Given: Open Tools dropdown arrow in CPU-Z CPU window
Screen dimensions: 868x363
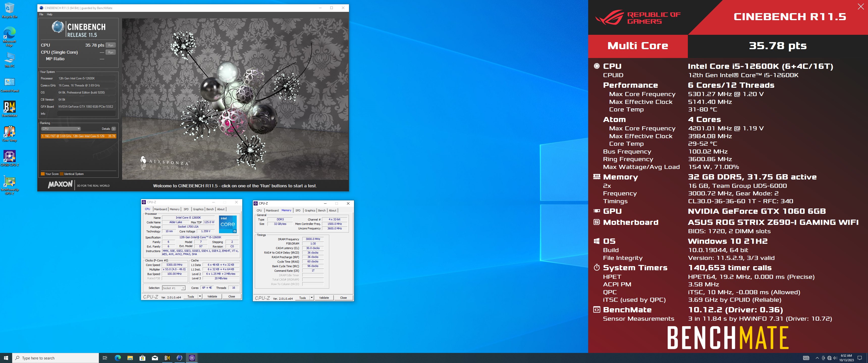Looking at the screenshot, I should (x=200, y=297).
